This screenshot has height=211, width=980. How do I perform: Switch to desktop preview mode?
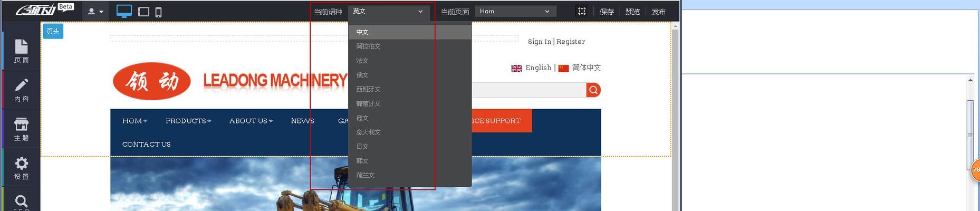click(124, 11)
